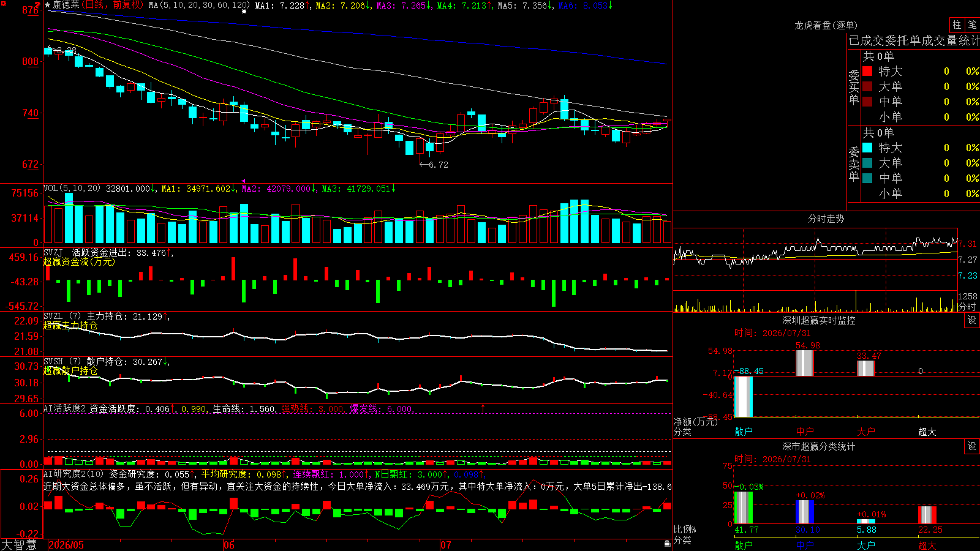Click the magenta arrow marker above VOL panel
The height and width of the screenshot is (551, 980).
(x=243, y=181)
